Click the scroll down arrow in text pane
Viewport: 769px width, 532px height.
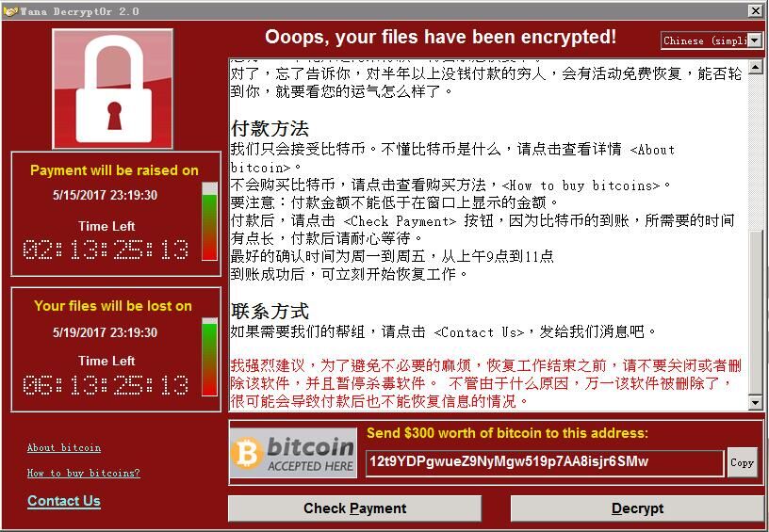click(x=755, y=403)
